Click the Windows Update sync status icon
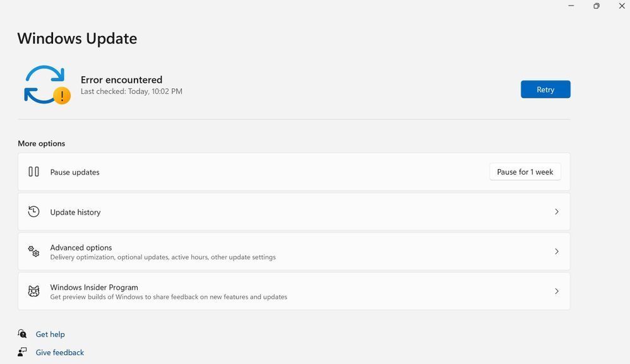This screenshot has width=630, height=364. point(44,84)
